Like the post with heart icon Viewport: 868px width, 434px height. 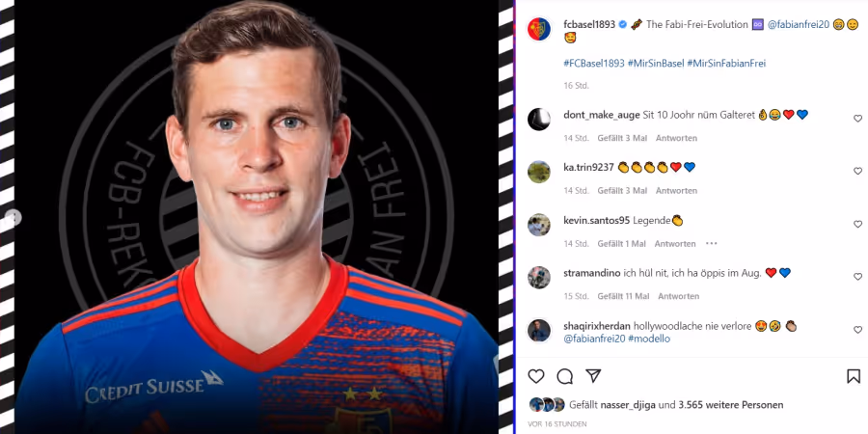pyautogui.click(x=536, y=376)
